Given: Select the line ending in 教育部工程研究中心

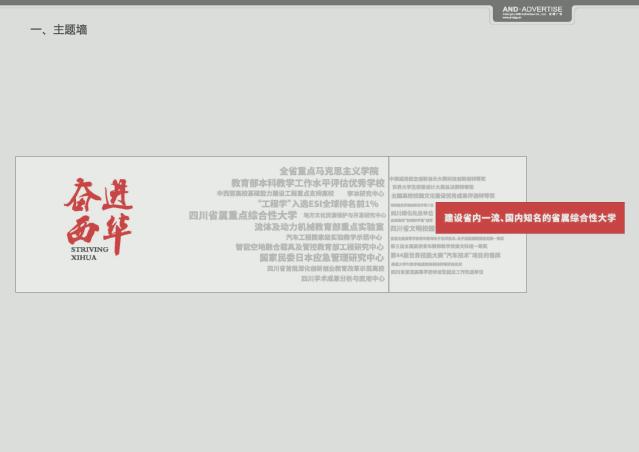Looking at the screenshot, I should point(310,247).
